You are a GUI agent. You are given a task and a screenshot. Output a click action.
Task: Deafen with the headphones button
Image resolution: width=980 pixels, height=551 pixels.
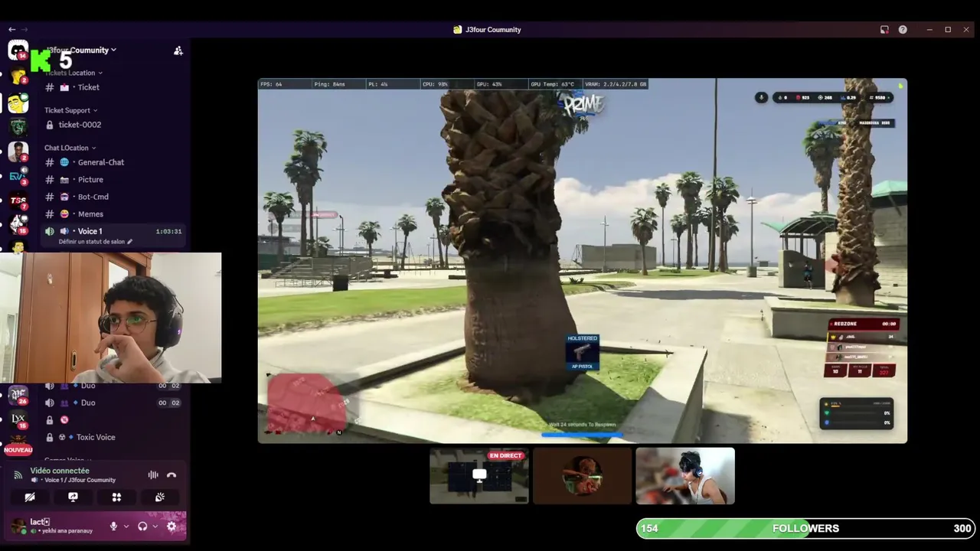142,527
